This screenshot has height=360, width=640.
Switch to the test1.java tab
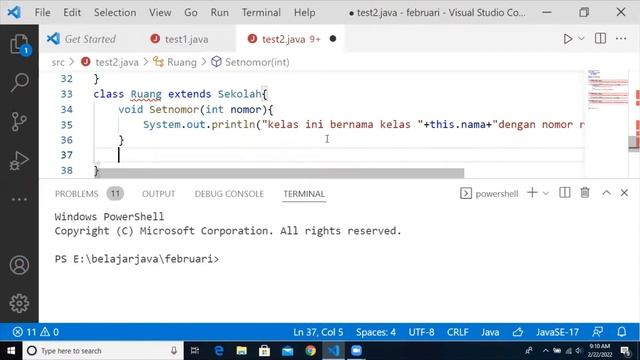coord(180,39)
